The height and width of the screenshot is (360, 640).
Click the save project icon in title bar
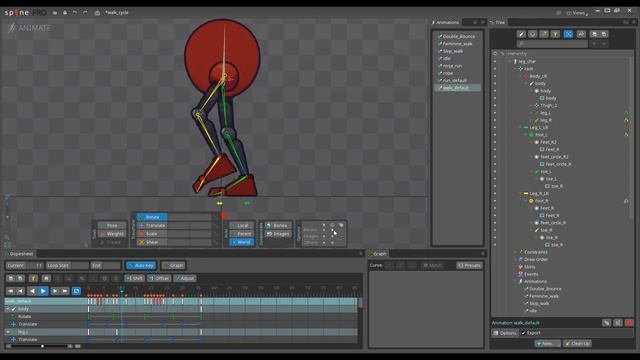64,13
